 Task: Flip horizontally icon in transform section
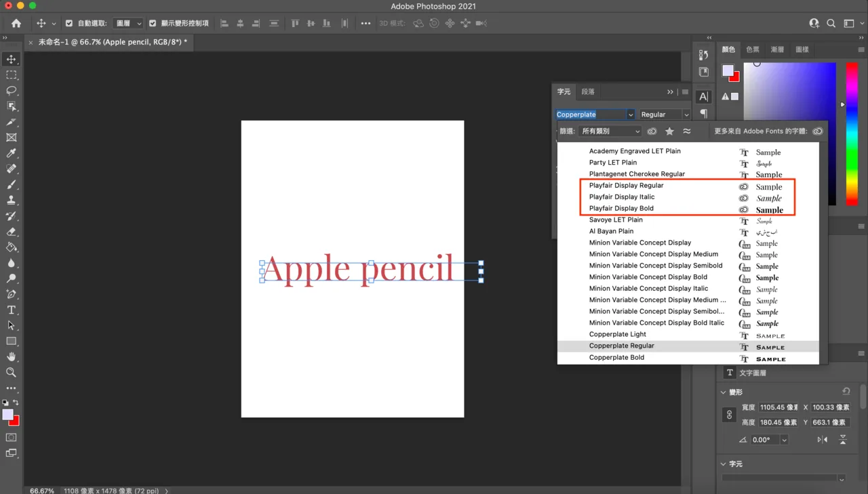(x=823, y=440)
